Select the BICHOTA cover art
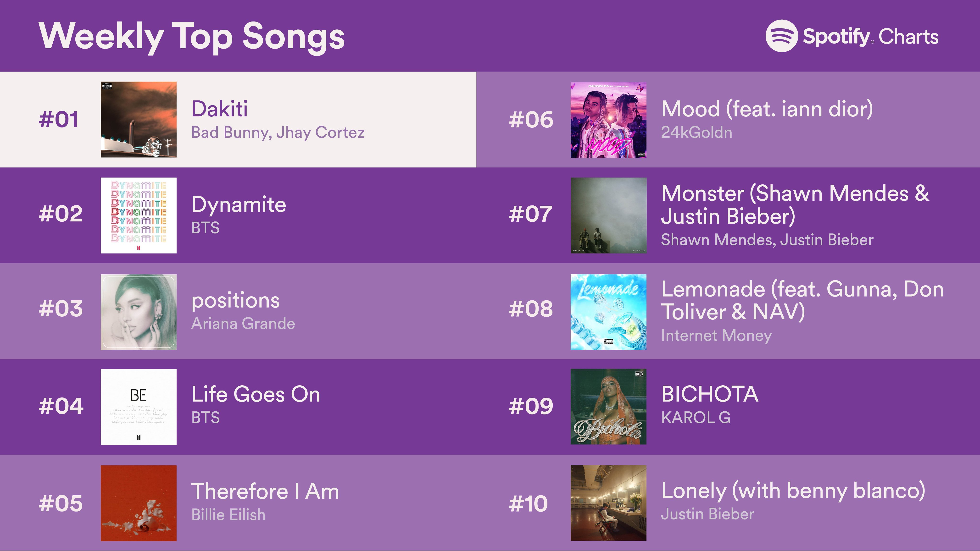The height and width of the screenshot is (551, 980). (608, 407)
